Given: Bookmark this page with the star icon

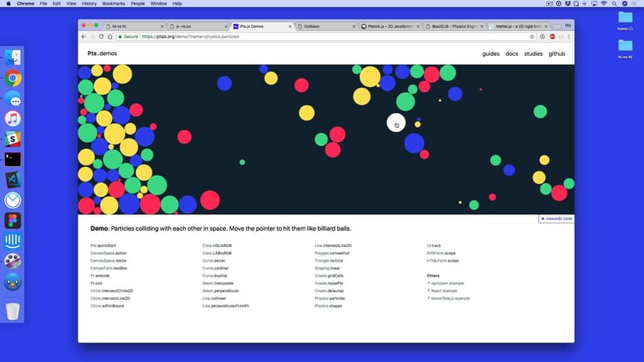Looking at the screenshot, I should click(532, 37).
